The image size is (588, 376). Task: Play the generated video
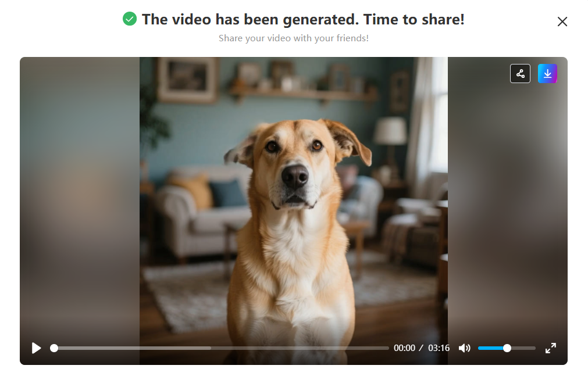click(36, 348)
